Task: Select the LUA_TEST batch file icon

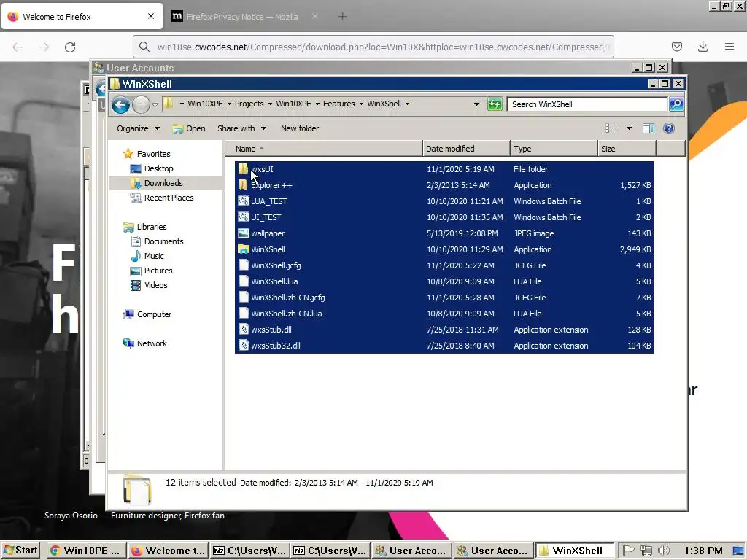Action: [244, 201]
